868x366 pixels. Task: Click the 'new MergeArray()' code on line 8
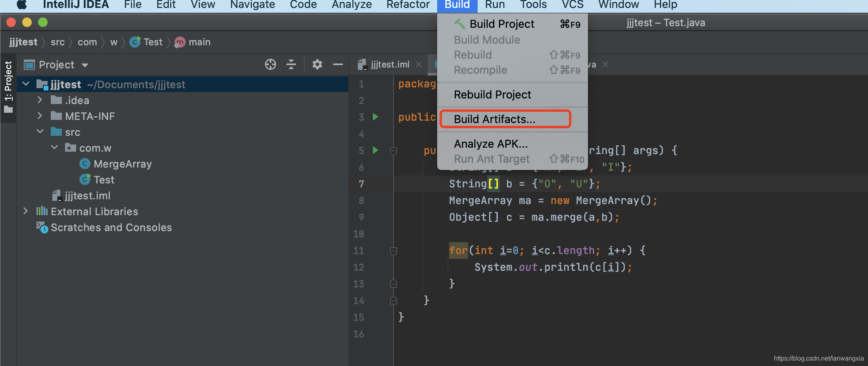click(x=601, y=200)
